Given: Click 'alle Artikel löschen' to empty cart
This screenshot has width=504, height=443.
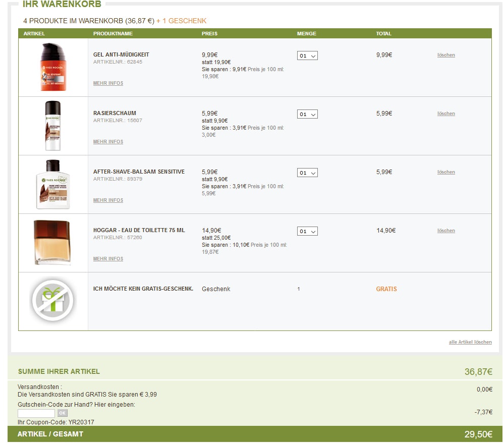Looking at the screenshot, I should point(470,342).
